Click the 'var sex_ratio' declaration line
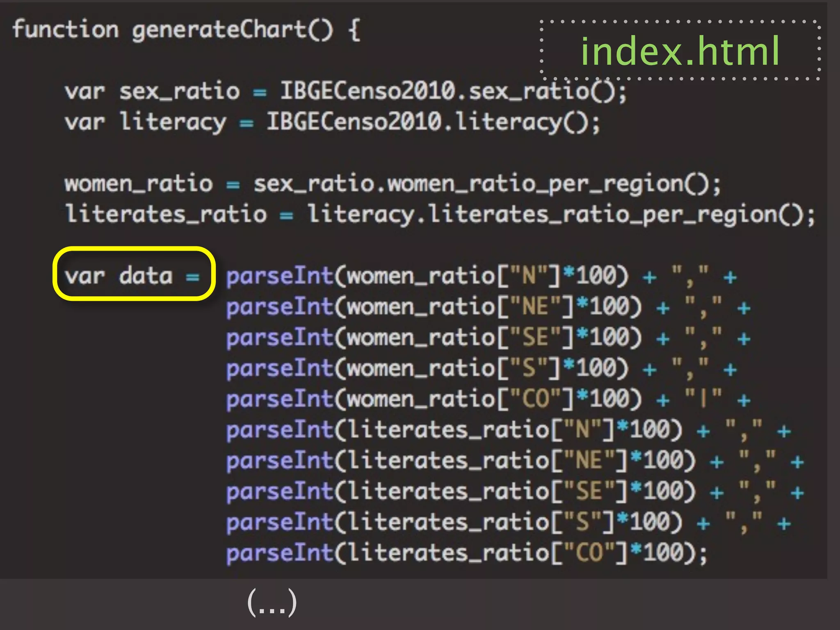The image size is (840, 630). (346, 91)
